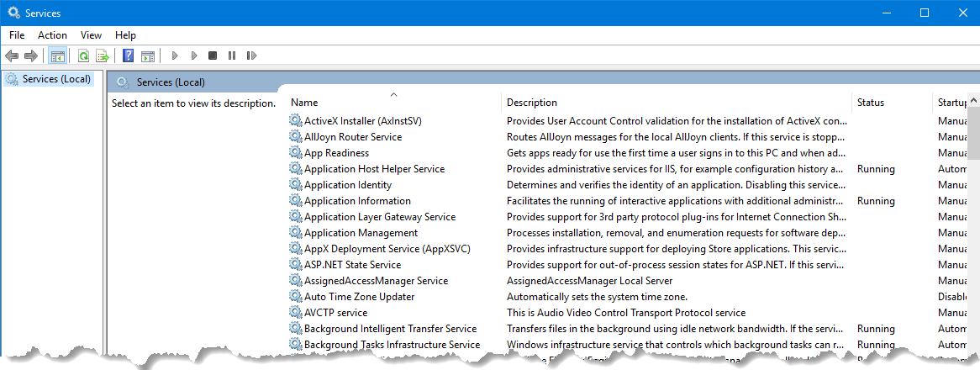Click the Restart Service toolbar icon
The height and width of the screenshot is (370, 980).
[252, 56]
